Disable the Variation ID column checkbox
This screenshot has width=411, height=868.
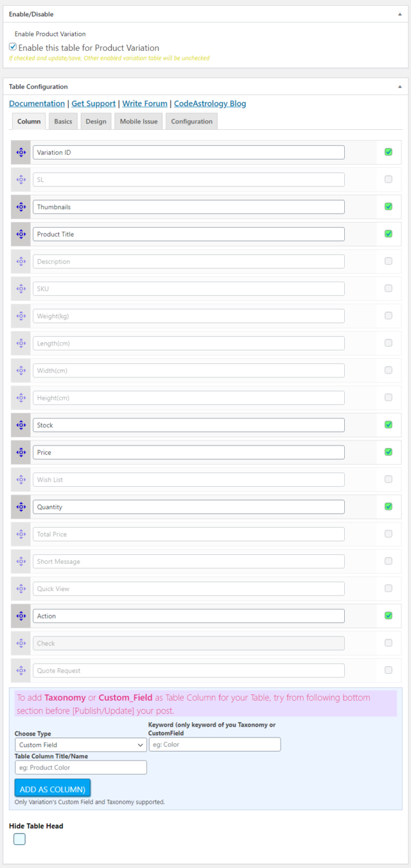(389, 152)
